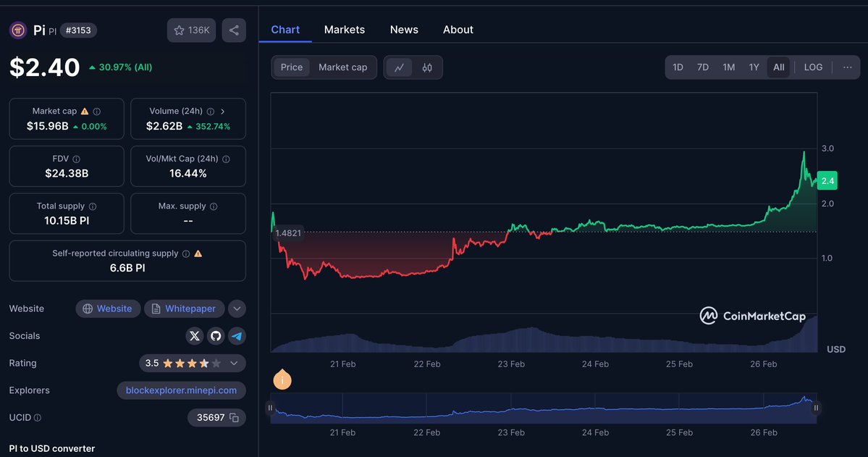Open Volume (24h) details arrow

point(222,112)
